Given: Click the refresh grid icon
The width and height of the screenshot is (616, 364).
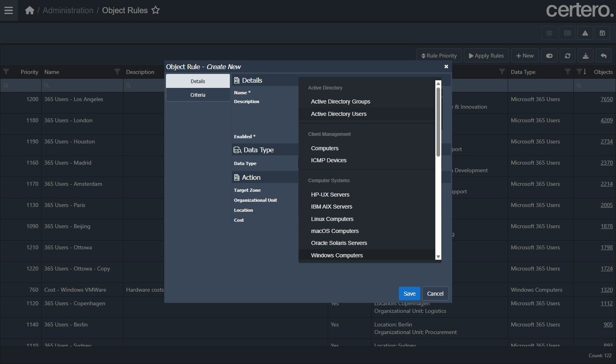Looking at the screenshot, I should coord(567,56).
